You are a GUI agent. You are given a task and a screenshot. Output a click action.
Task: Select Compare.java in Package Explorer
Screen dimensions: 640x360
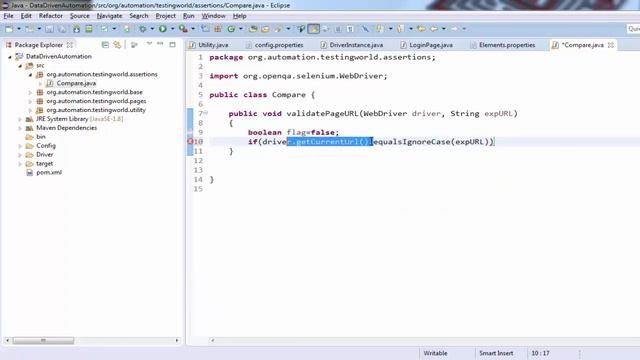click(76, 83)
